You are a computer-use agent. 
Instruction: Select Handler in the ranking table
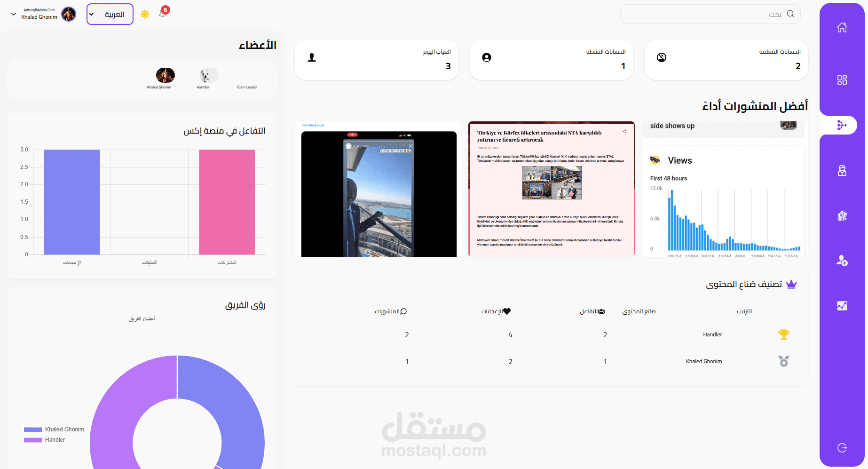[x=712, y=334]
